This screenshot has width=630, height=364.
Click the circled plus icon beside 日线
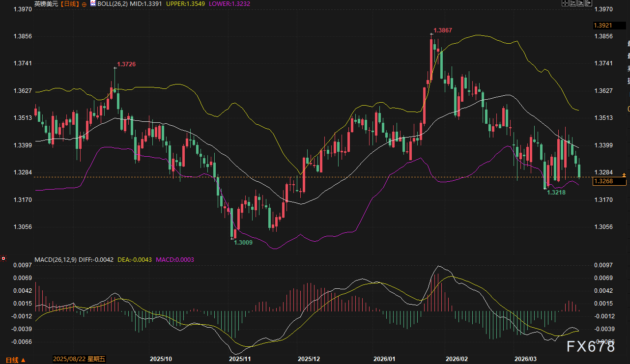pos(84,4)
